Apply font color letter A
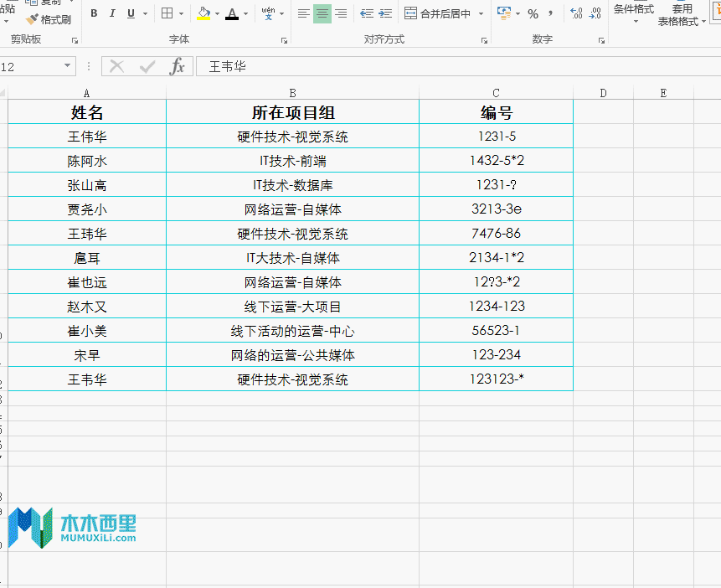Screen dimensions: 721x588 coord(232,13)
